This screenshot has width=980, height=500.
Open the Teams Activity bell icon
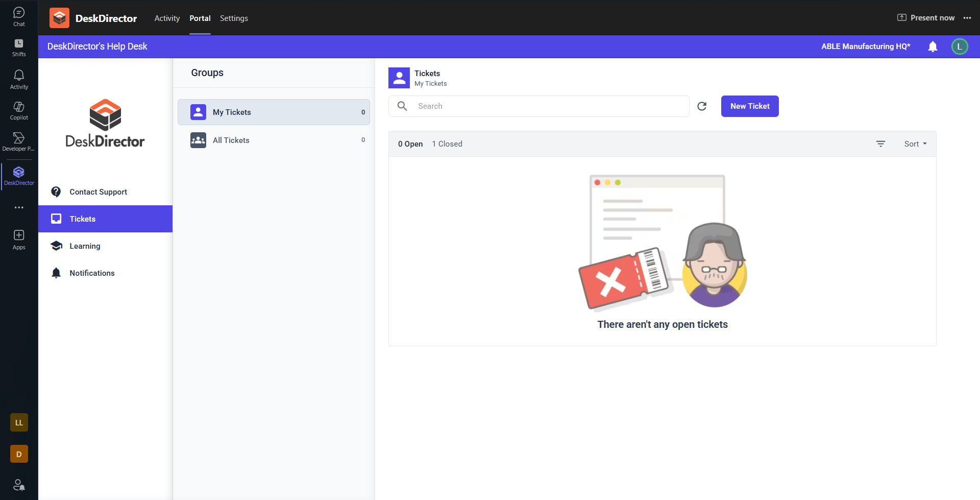(x=19, y=79)
